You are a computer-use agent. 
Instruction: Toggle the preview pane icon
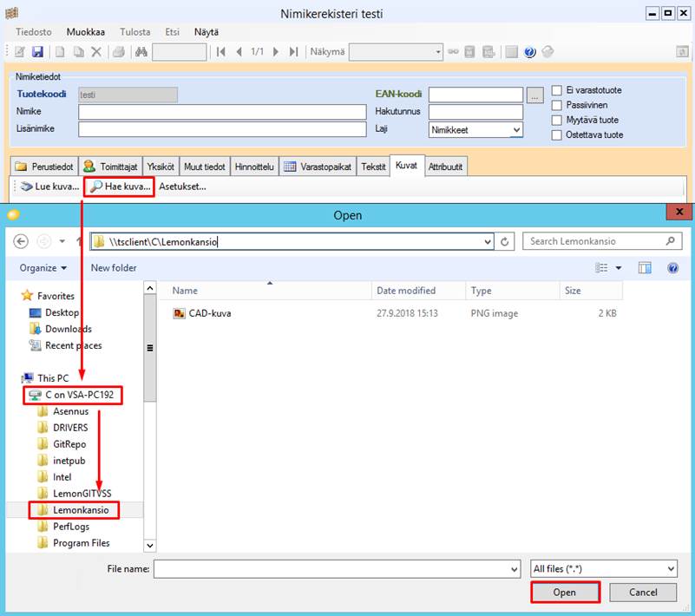click(645, 268)
